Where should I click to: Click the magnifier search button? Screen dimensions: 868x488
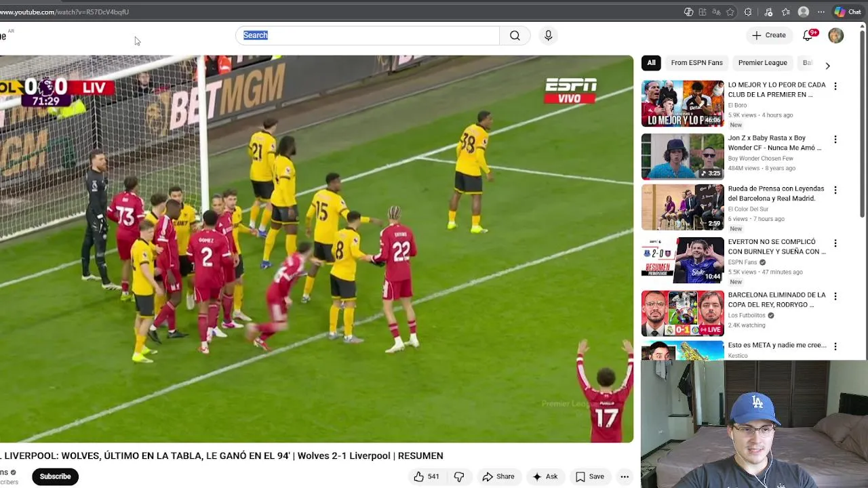pyautogui.click(x=515, y=35)
